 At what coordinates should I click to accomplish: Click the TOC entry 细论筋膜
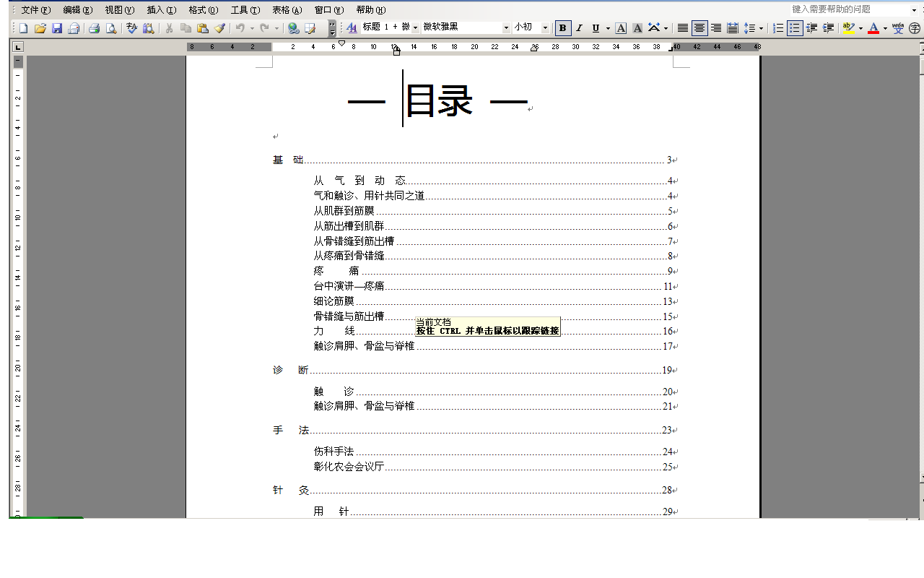tap(493, 301)
